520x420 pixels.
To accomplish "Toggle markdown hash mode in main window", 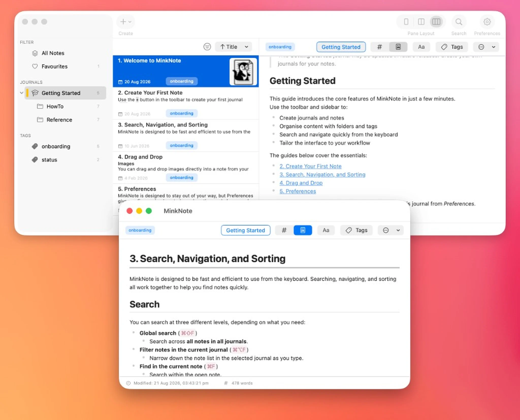I will (379, 47).
